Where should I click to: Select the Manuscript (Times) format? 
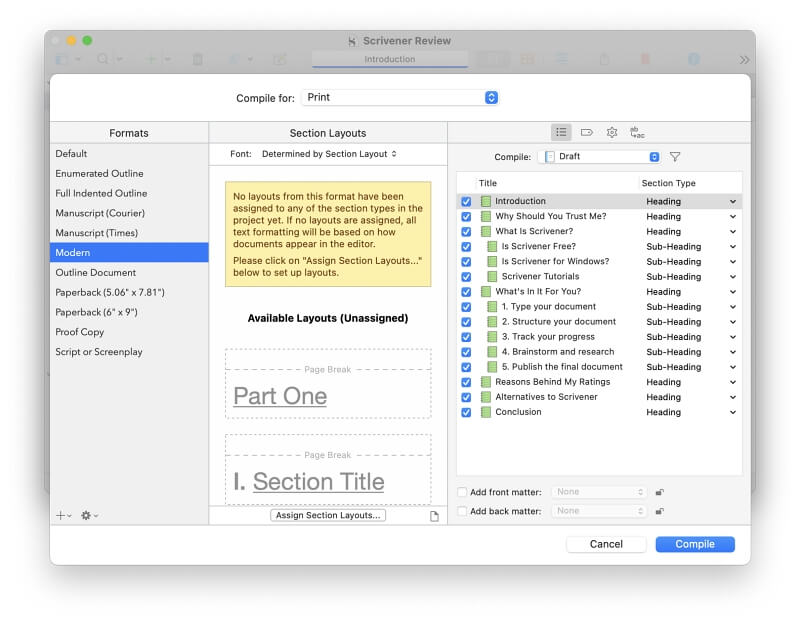point(129,233)
